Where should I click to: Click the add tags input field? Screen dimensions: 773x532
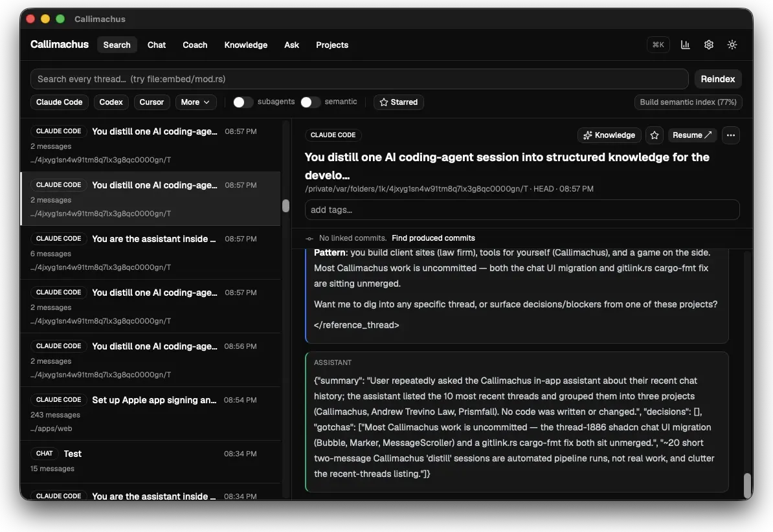pos(522,210)
